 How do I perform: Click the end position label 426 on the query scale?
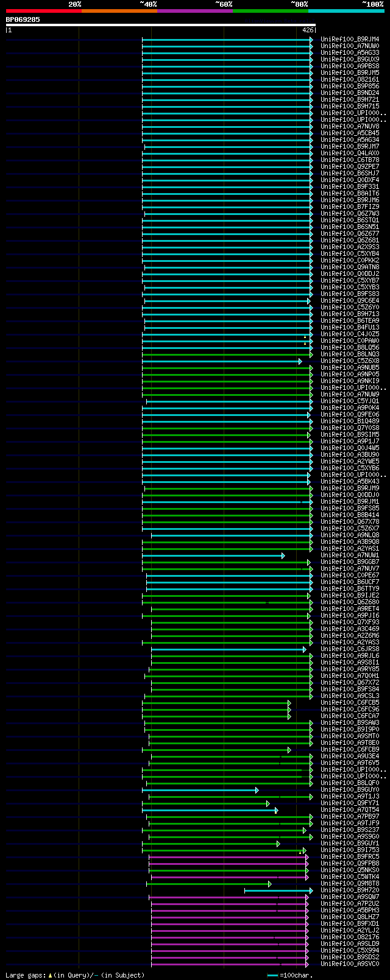point(308,30)
